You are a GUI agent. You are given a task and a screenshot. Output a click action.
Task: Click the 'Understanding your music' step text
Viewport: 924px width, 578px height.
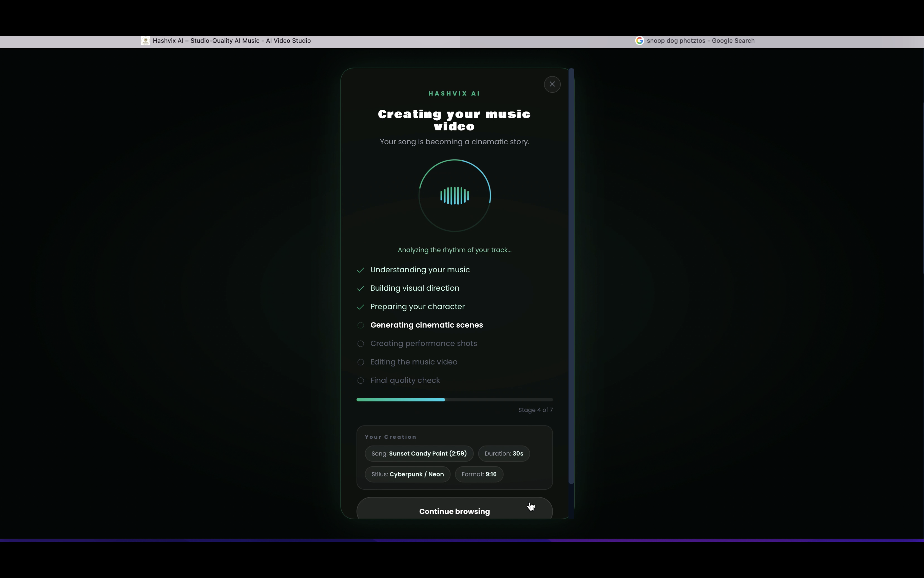coord(420,269)
